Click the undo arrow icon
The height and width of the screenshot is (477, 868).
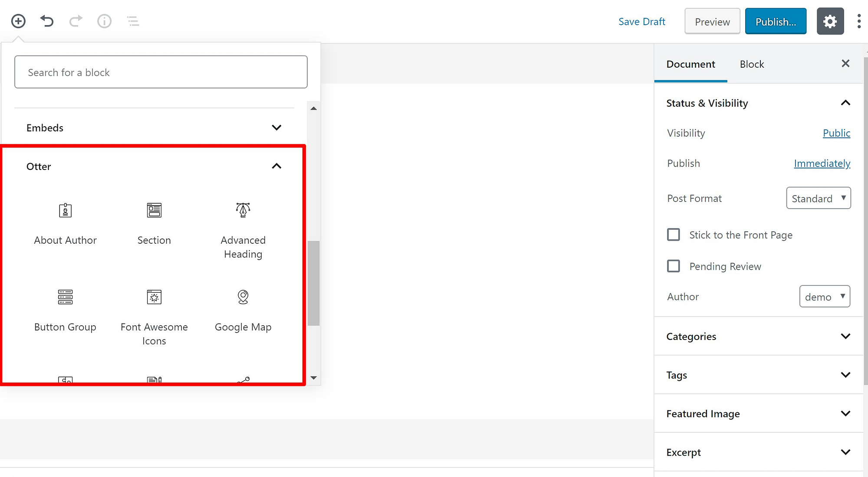(46, 21)
